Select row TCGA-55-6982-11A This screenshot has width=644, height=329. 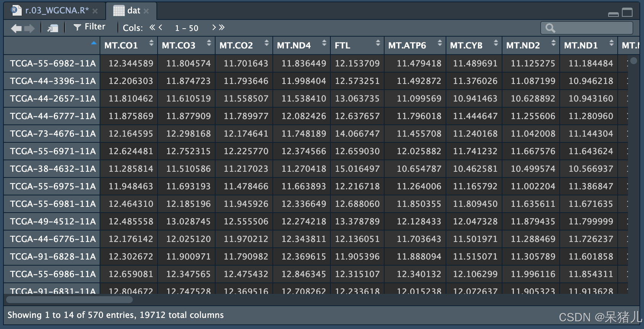coord(53,63)
